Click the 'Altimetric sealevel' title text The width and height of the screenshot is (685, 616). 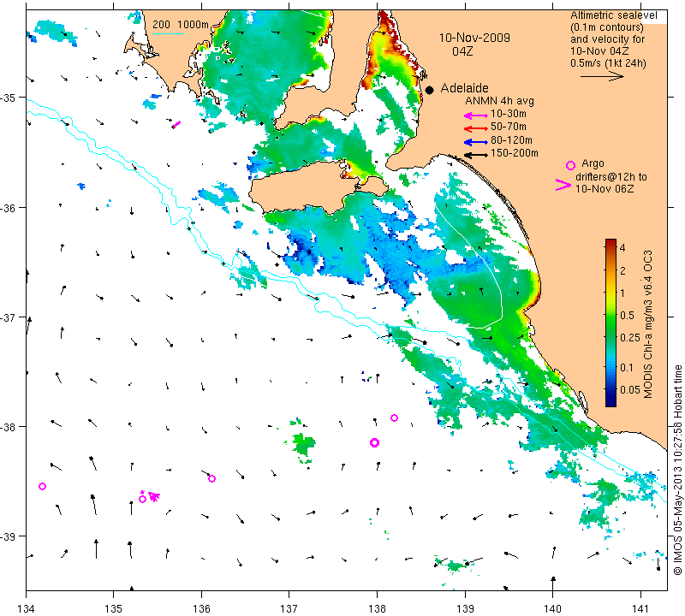(x=614, y=15)
